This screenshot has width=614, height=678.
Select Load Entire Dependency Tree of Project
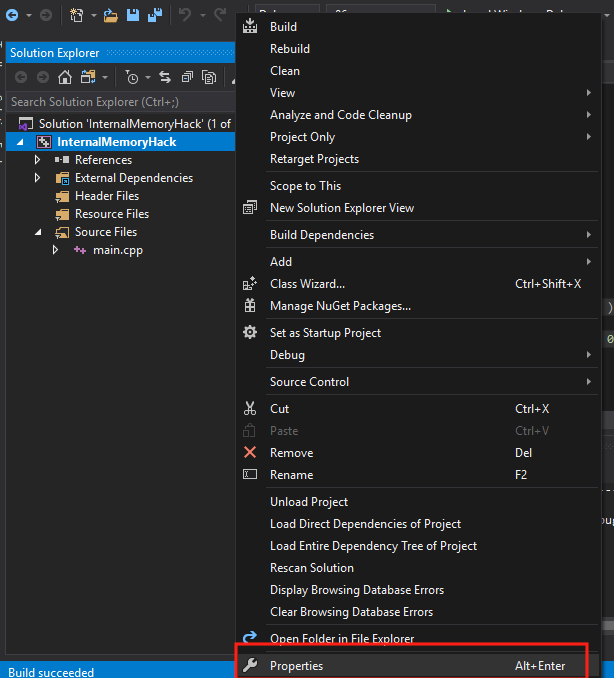coord(373,546)
